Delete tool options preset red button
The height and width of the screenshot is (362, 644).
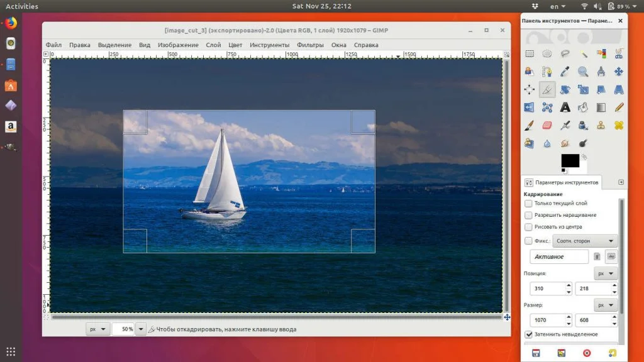(587, 353)
